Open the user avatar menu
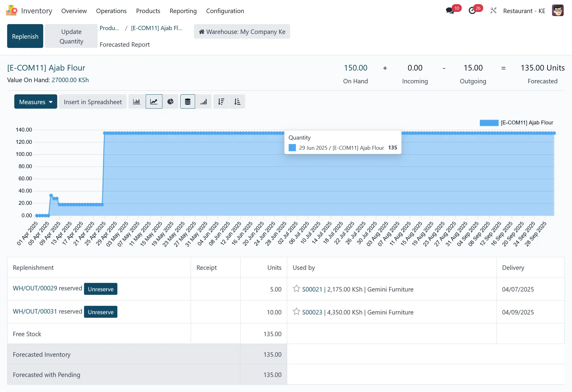Image resolution: width=572 pixels, height=392 pixels. tap(557, 11)
